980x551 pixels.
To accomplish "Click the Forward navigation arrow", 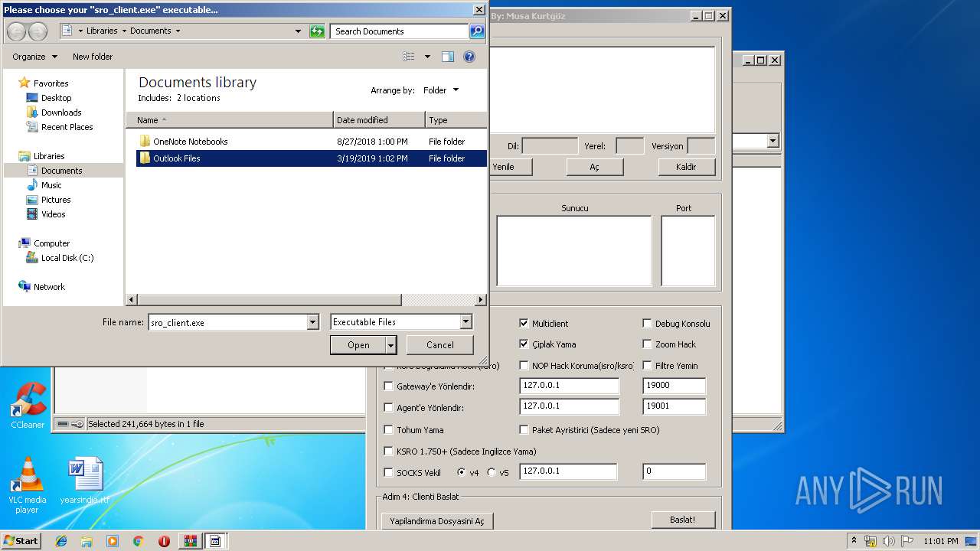I will pyautogui.click(x=38, y=31).
